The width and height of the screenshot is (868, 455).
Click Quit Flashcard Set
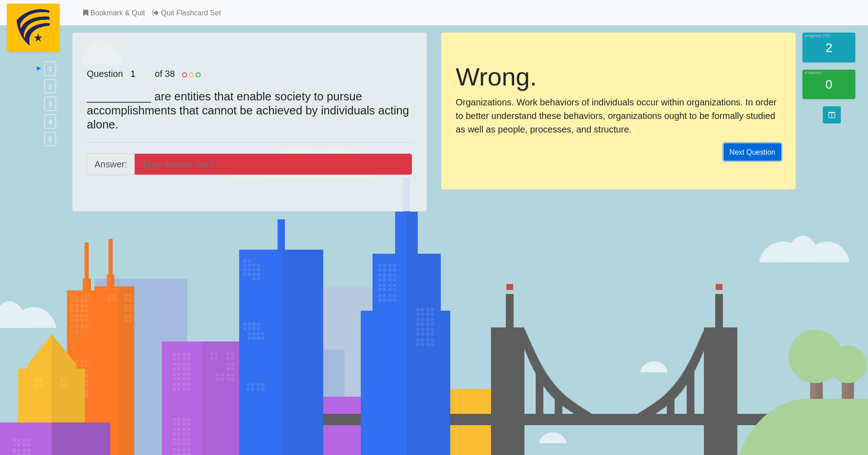pyautogui.click(x=187, y=13)
